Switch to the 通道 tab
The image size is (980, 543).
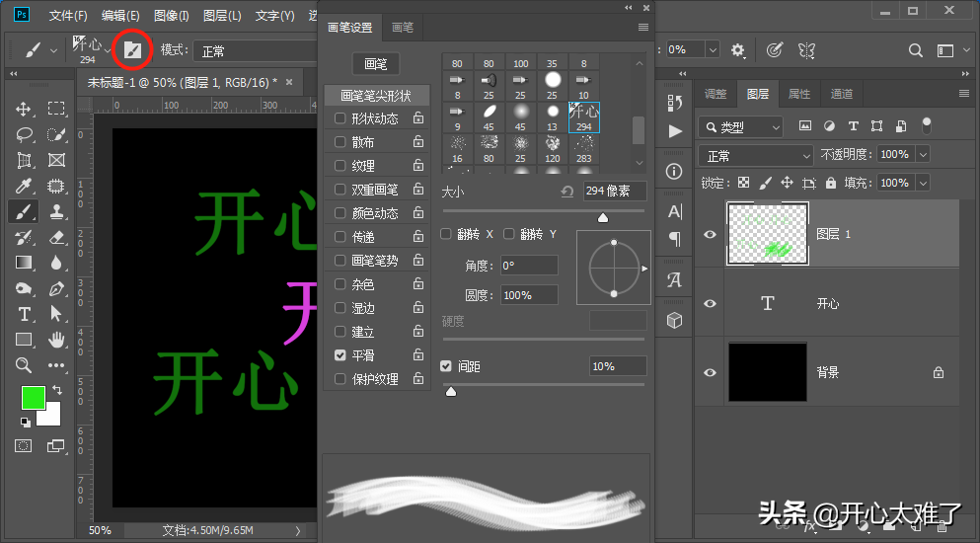[x=841, y=94]
